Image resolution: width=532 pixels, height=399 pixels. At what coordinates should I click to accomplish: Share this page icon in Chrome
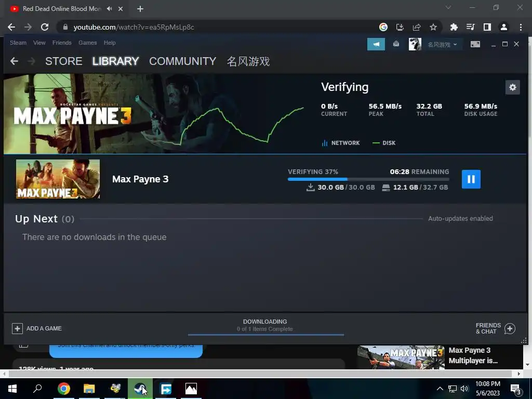pos(416,27)
